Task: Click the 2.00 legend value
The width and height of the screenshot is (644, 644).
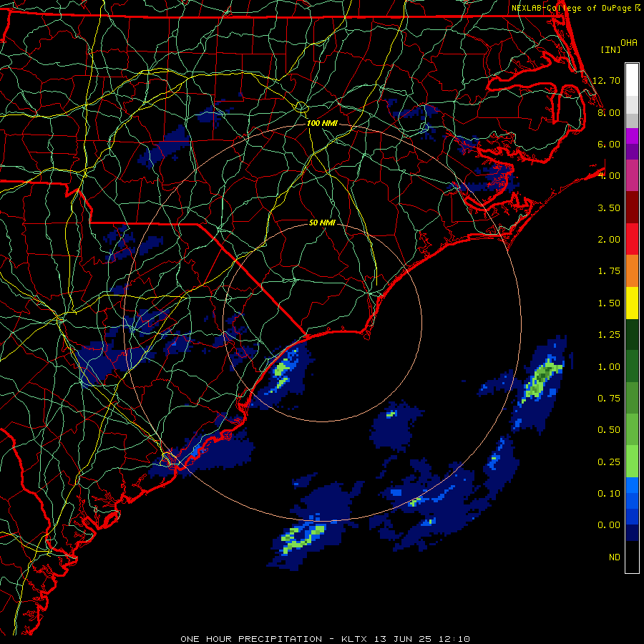Action: click(x=609, y=240)
